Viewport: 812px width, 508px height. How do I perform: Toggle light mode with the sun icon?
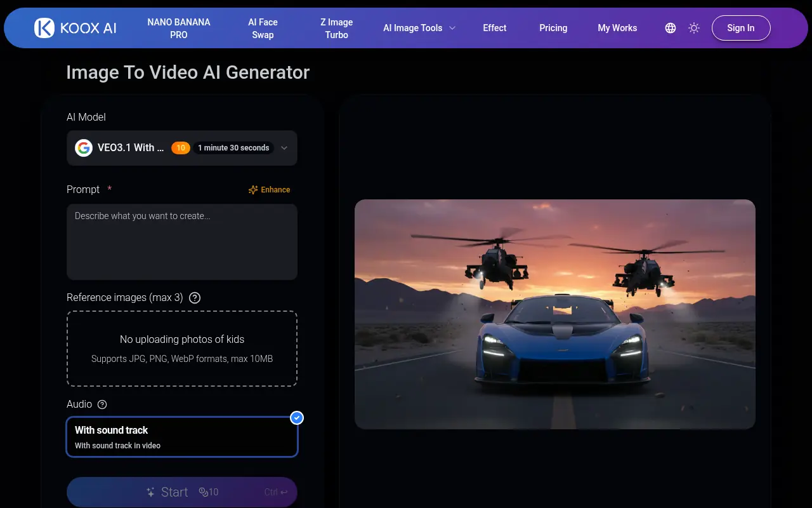click(x=693, y=28)
